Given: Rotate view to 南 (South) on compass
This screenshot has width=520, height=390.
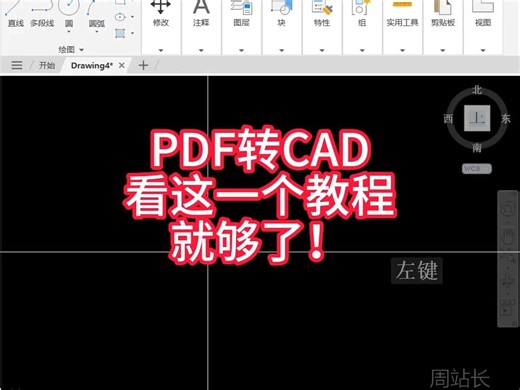Looking at the screenshot, I should click(x=477, y=147).
